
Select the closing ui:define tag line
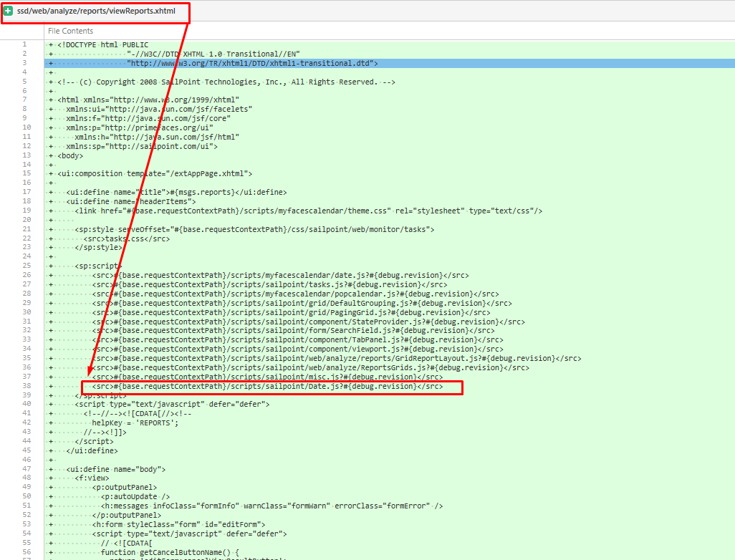[92, 451]
